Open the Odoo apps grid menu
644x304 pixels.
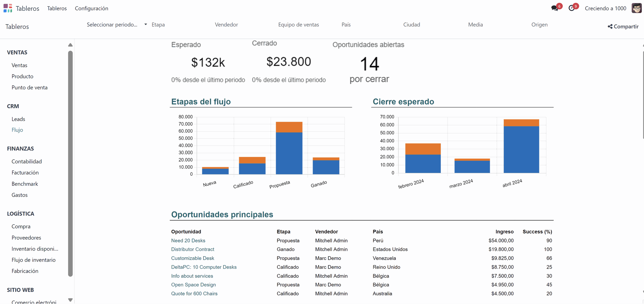pyautogui.click(x=7, y=8)
